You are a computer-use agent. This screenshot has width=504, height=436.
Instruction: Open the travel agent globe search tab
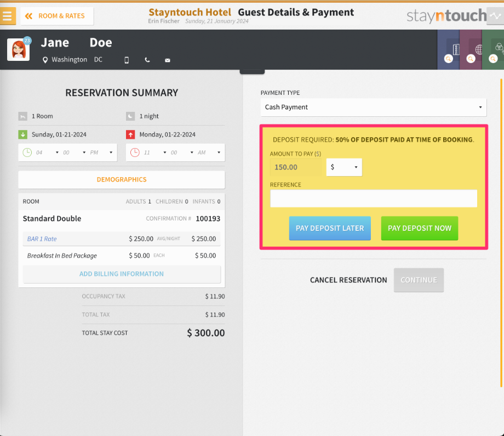(x=471, y=50)
